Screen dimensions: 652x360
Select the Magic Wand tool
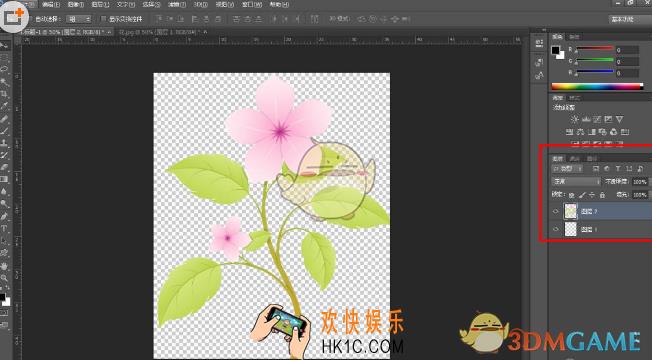(x=5, y=82)
